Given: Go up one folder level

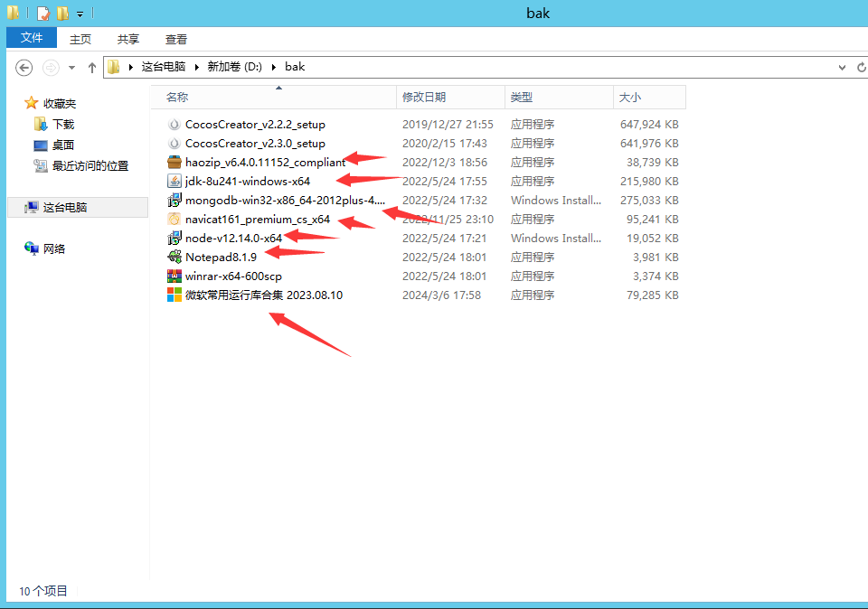Looking at the screenshot, I should tap(91, 68).
